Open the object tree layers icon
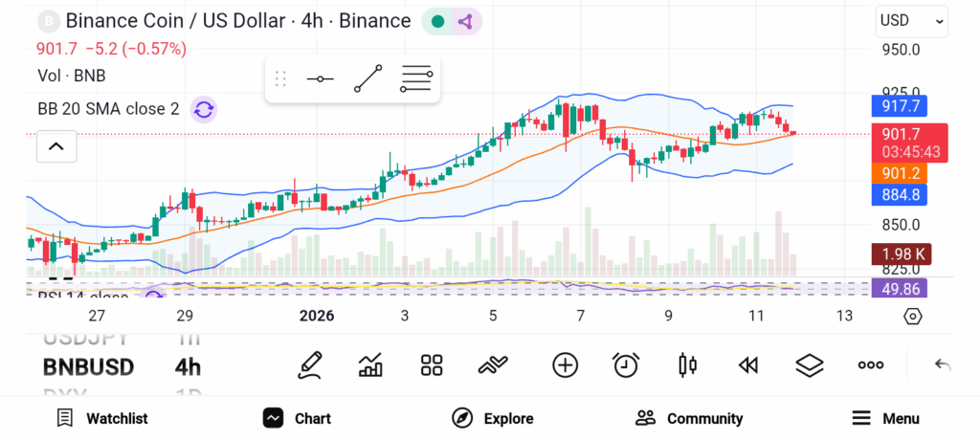 (x=810, y=364)
